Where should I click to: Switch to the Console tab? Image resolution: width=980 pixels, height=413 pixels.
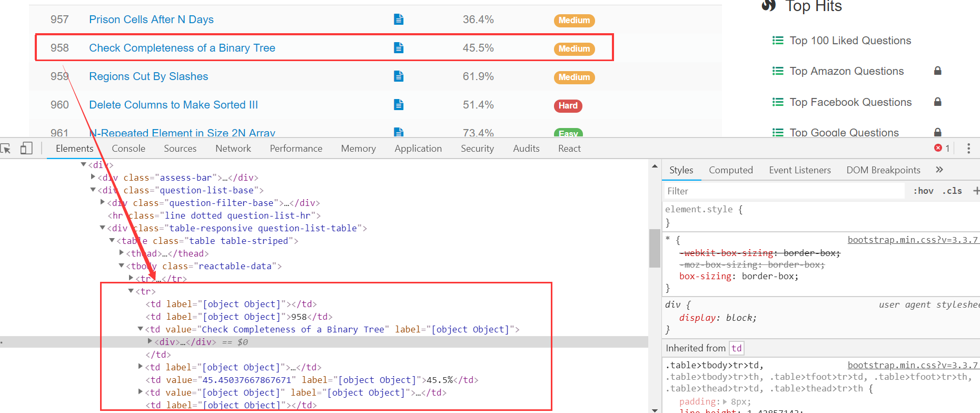tap(128, 149)
